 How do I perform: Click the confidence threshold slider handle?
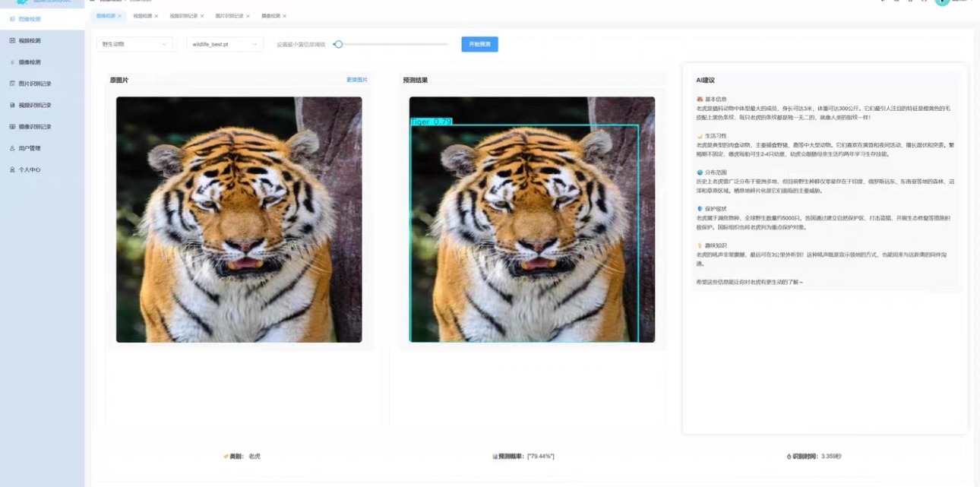[x=339, y=44]
